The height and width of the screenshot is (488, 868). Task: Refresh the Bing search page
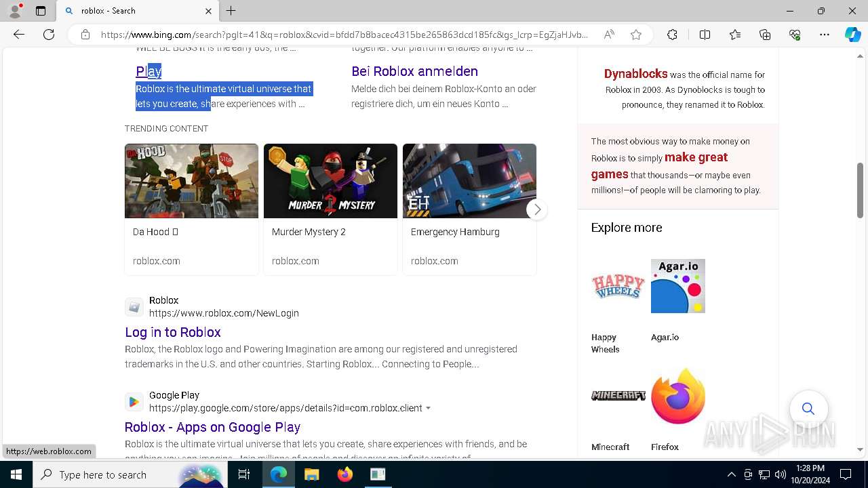(49, 35)
